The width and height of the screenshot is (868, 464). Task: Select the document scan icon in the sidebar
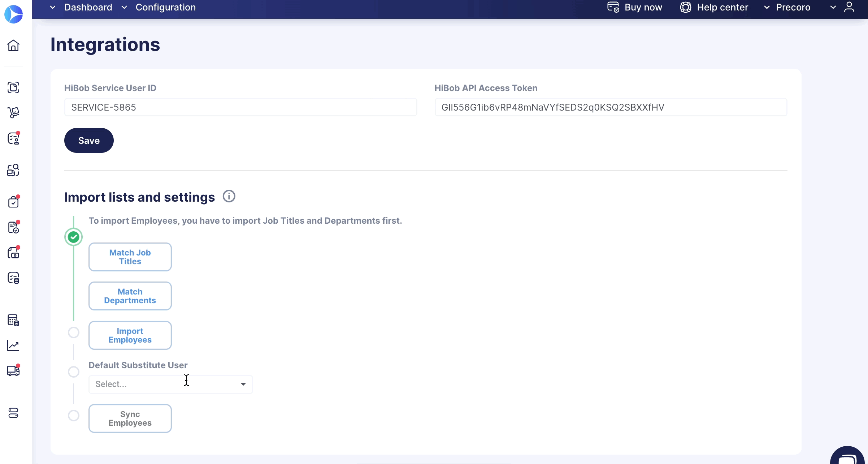[x=14, y=87]
